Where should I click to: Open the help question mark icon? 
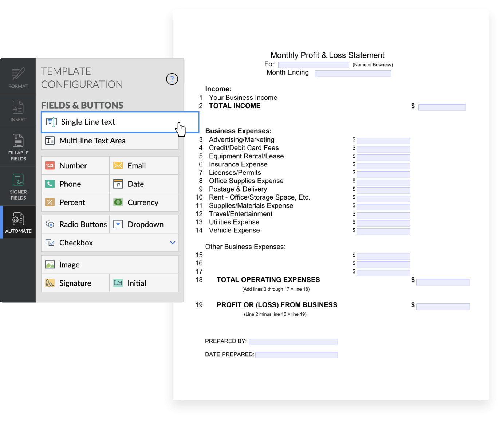[172, 79]
